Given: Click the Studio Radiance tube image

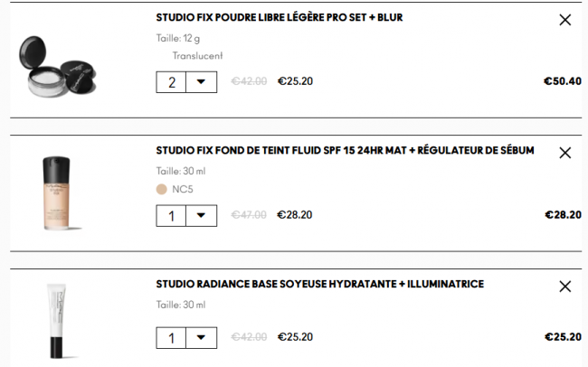Looking at the screenshot, I should click(x=55, y=321).
